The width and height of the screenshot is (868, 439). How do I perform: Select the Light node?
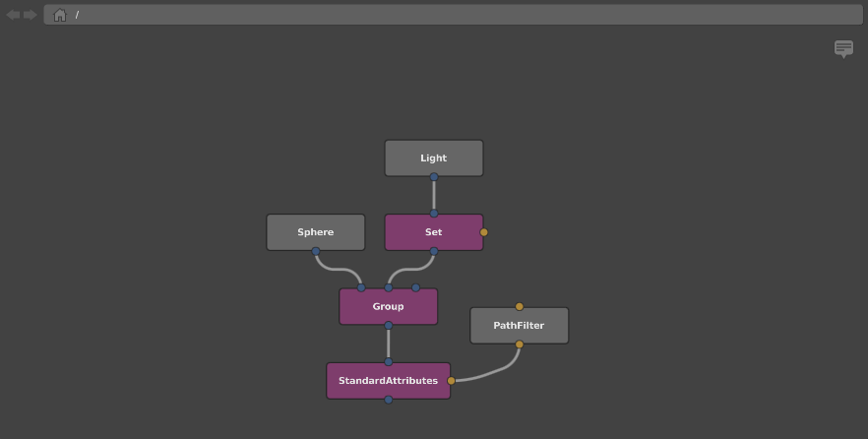434,158
